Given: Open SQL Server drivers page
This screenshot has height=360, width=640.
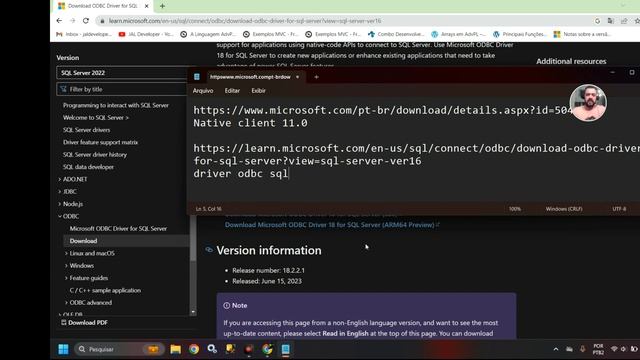Looking at the screenshot, I should (87, 130).
